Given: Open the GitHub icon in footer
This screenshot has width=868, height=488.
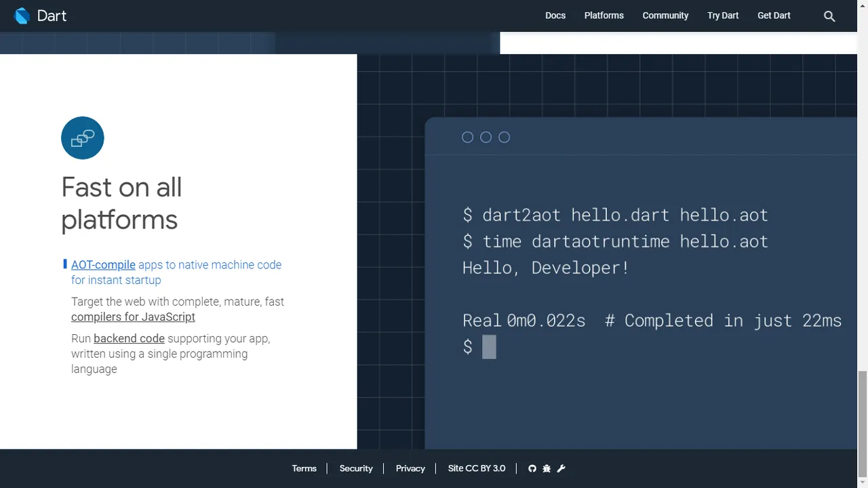Looking at the screenshot, I should tap(532, 468).
